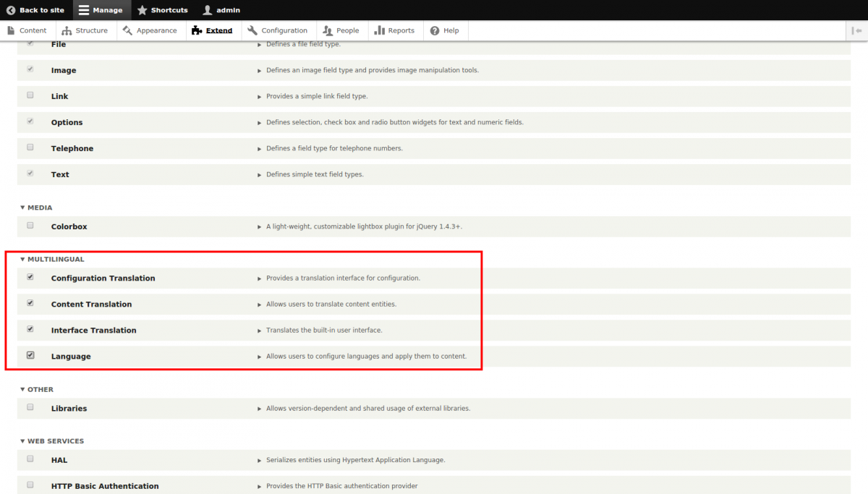Open the Structure menu item
The height and width of the screenshot is (494, 868).
click(85, 30)
